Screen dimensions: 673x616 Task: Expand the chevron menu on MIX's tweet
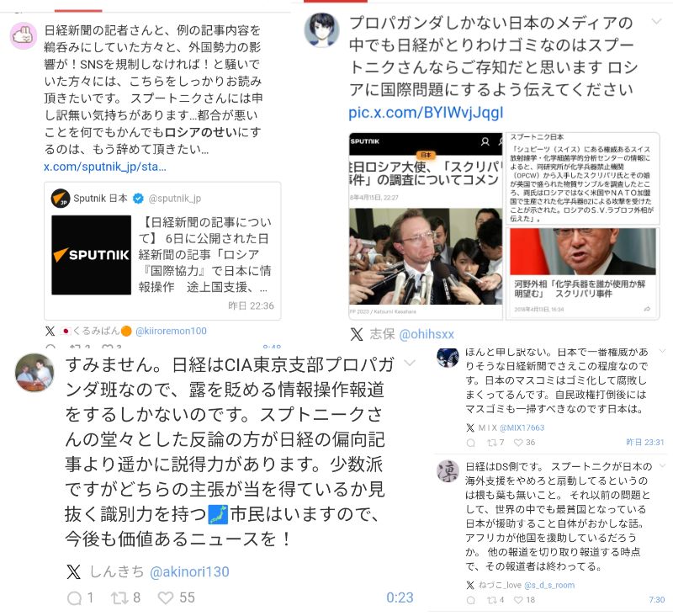coord(662,351)
